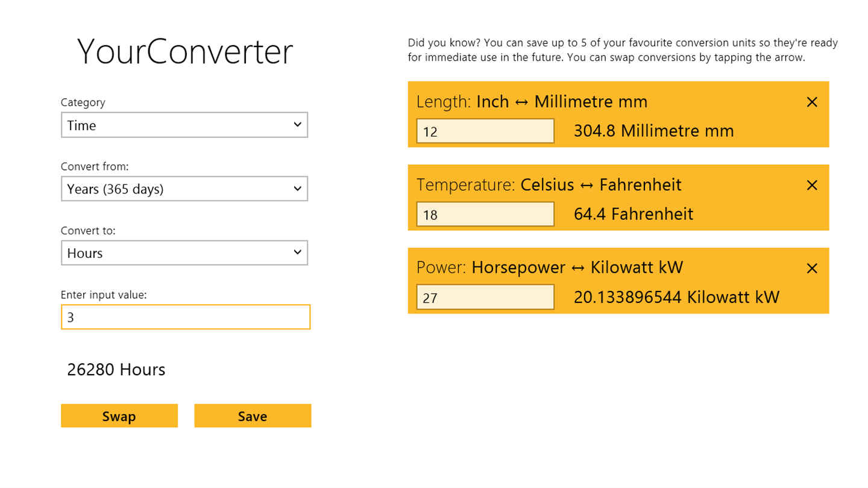Click the 304.8 Millimetre mm result
Viewport: 868px width, 488px height.
pos(653,131)
